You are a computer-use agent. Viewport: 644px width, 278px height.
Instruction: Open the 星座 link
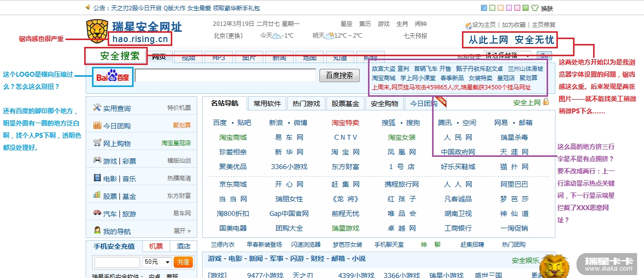[x=346, y=24]
